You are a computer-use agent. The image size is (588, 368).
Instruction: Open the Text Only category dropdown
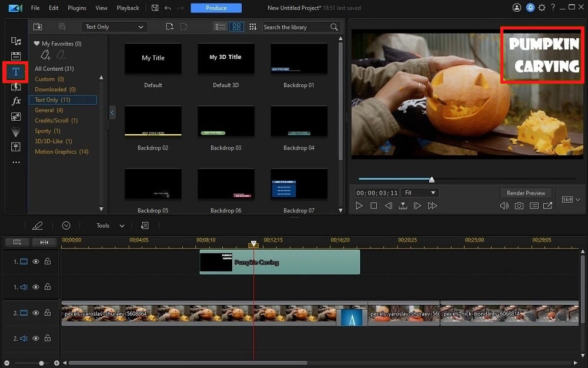coord(113,26)
